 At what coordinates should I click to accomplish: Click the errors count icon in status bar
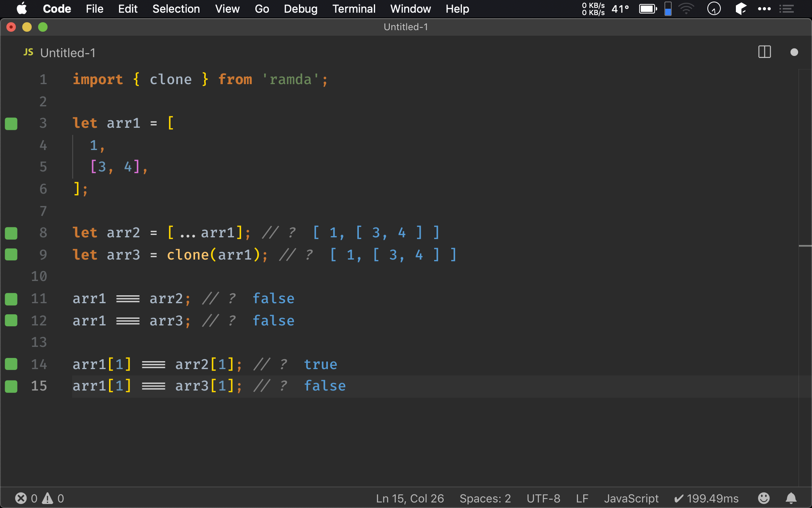coord(21,498)
